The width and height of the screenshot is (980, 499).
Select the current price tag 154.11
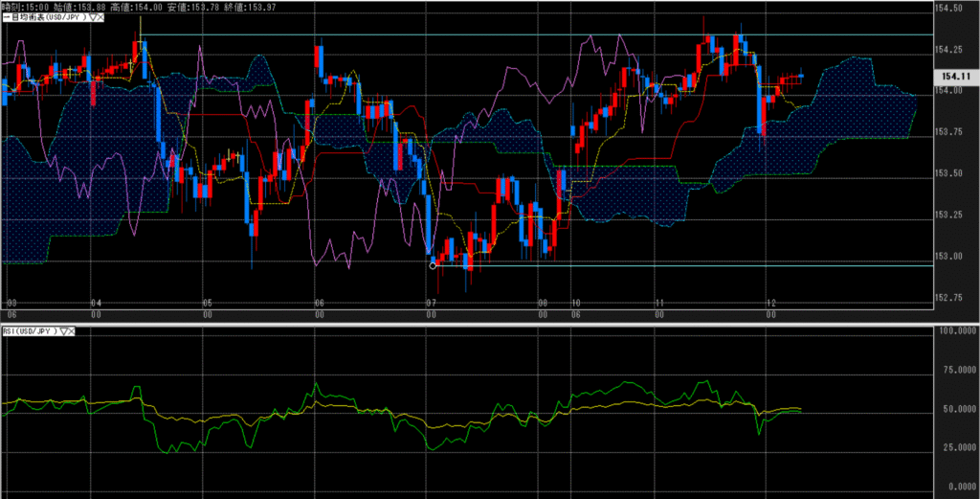[951, 76]
